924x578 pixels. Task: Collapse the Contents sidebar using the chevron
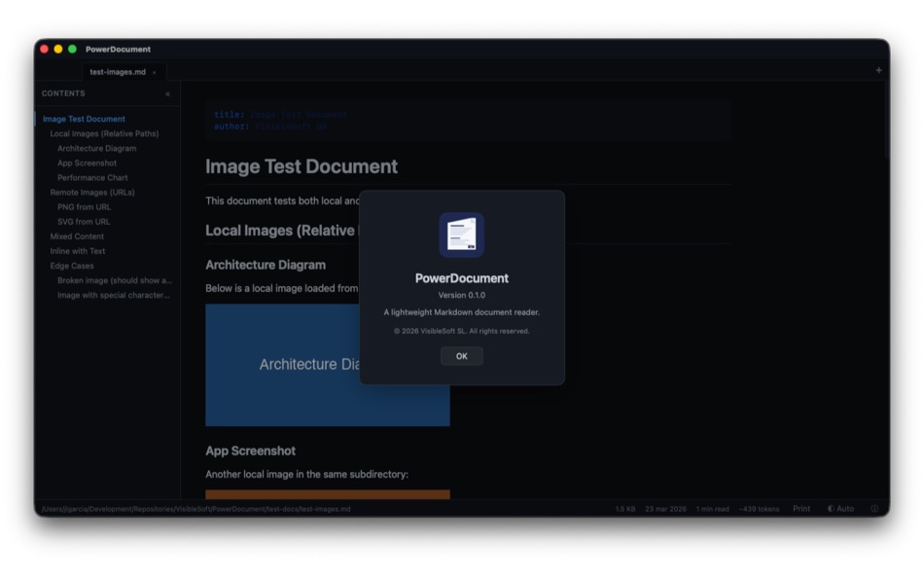(167, 93)
